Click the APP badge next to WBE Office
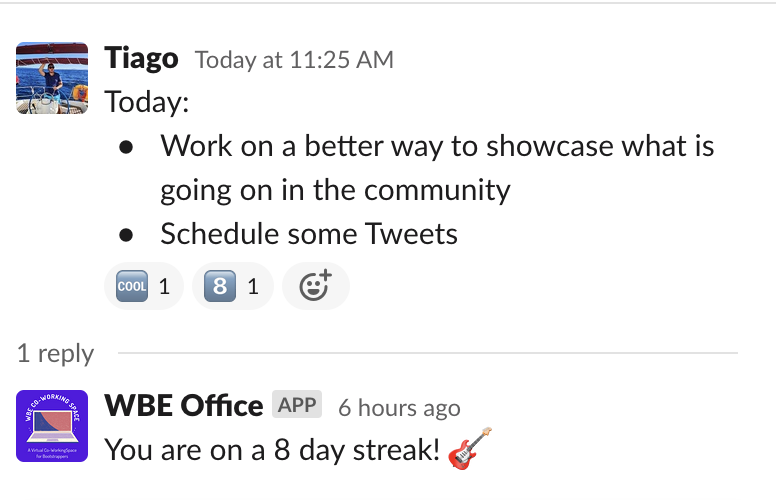 click(x=297, y=406)
